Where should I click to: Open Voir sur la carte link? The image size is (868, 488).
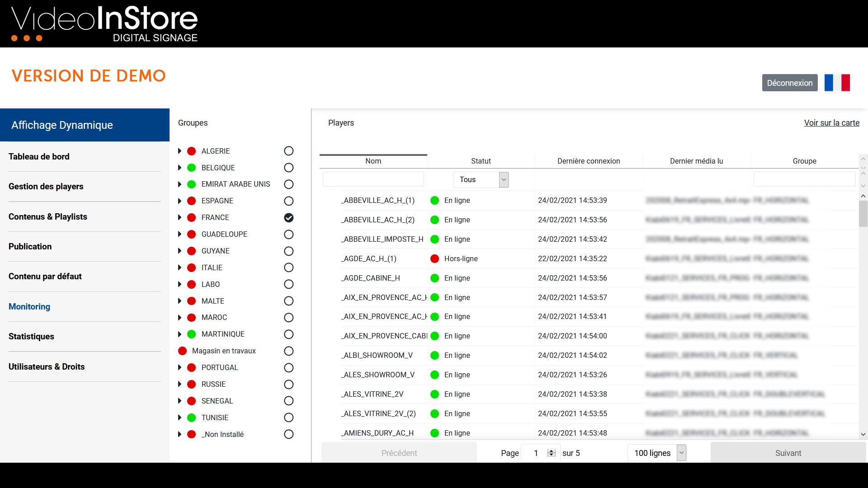[x=831, y=123]
